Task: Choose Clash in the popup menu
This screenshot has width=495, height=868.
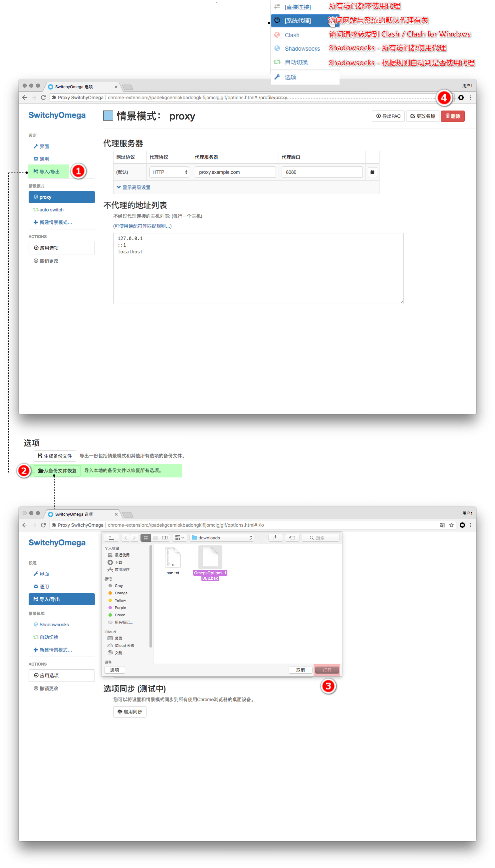Action: click(292, 35)
